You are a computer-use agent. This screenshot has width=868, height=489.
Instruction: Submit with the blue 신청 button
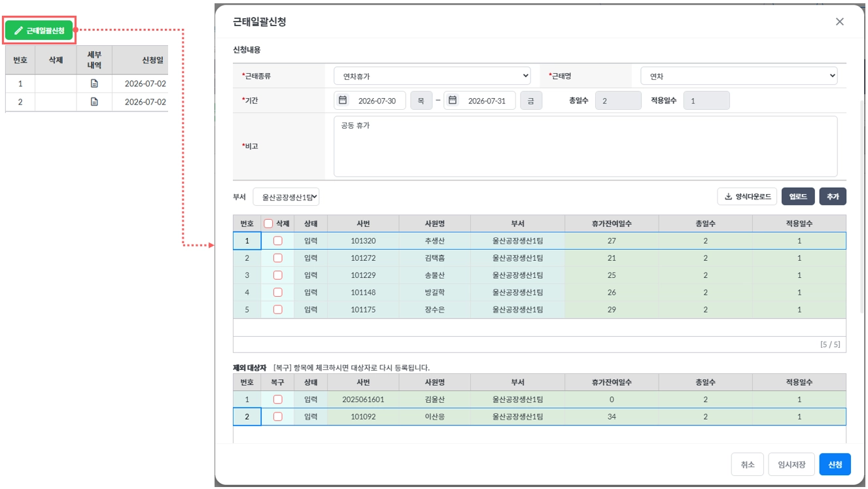pos(835,464)
